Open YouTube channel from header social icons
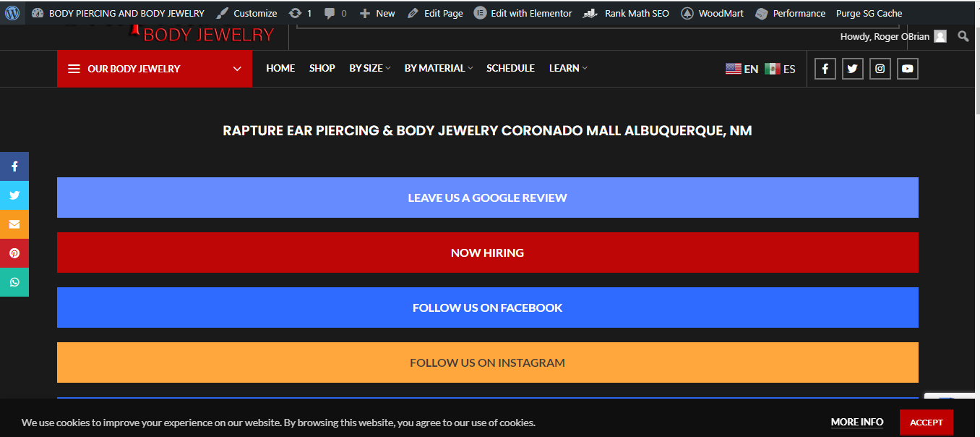The image size is (980, 437). pyautogui.click(x=908, y=69)
